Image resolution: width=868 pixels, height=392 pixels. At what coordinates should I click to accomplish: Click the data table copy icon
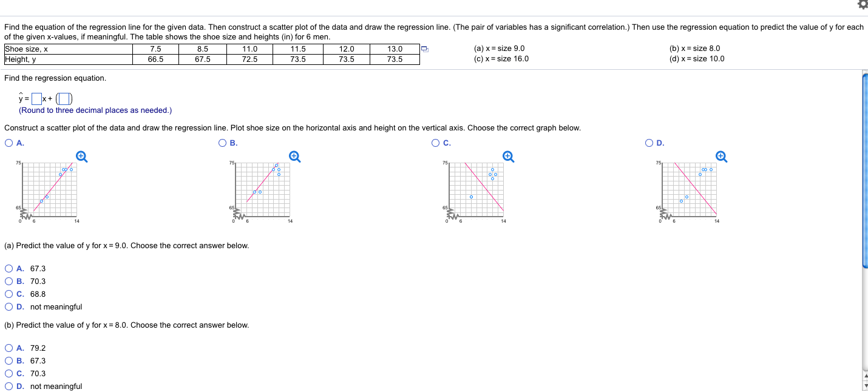tap(426, 49)
